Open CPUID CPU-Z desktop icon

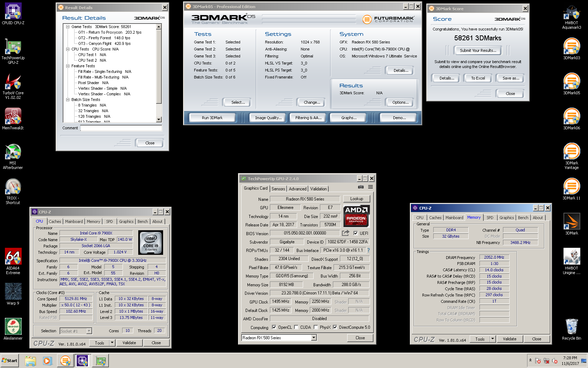point(13,14)
